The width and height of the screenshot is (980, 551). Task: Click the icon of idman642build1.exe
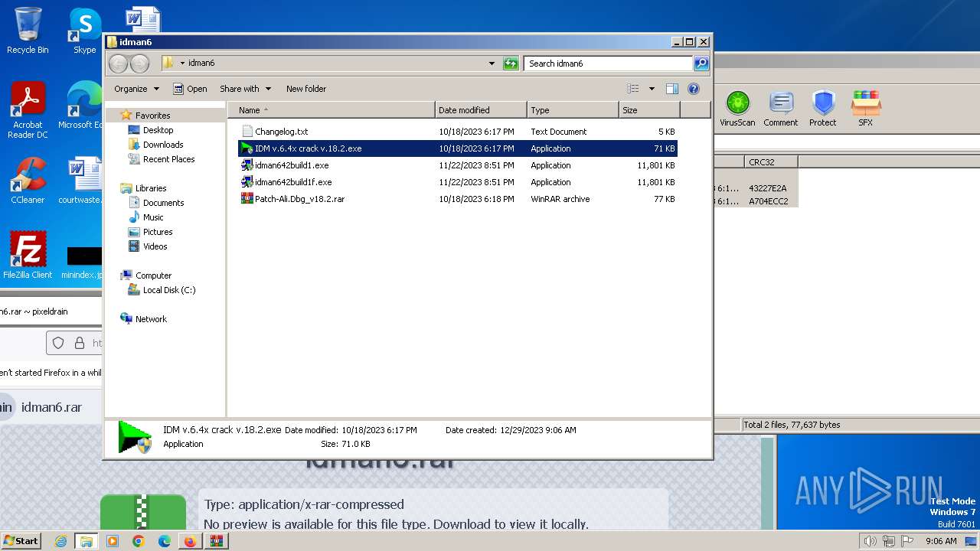click(247, 165)
